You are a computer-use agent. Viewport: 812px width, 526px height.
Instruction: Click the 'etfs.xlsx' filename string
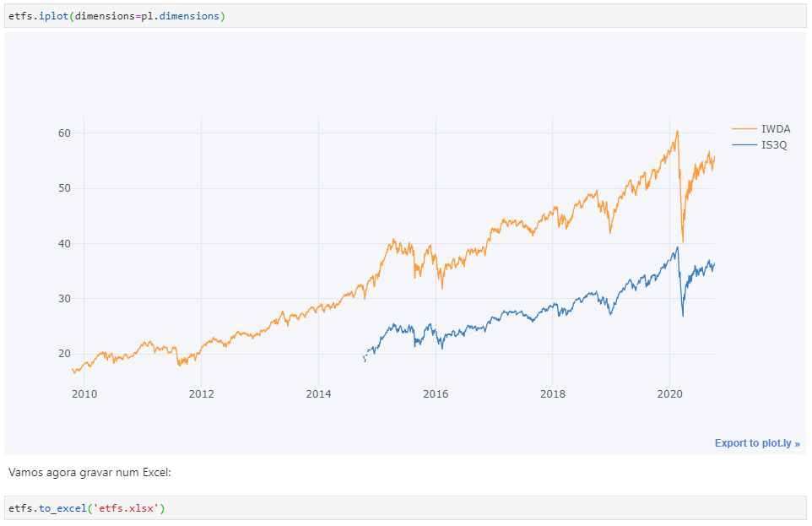[x=131, y=508]
